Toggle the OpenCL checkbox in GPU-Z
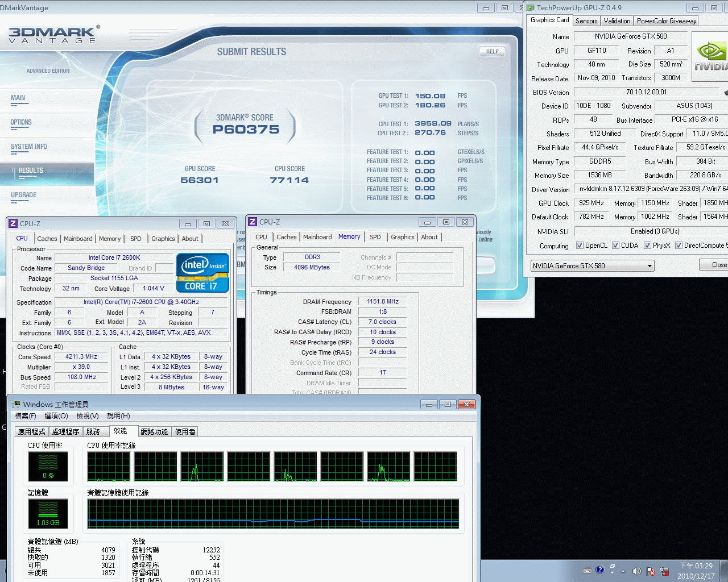Image resolution: width=728 pixels, height=582 pixels. coord(580,246)
